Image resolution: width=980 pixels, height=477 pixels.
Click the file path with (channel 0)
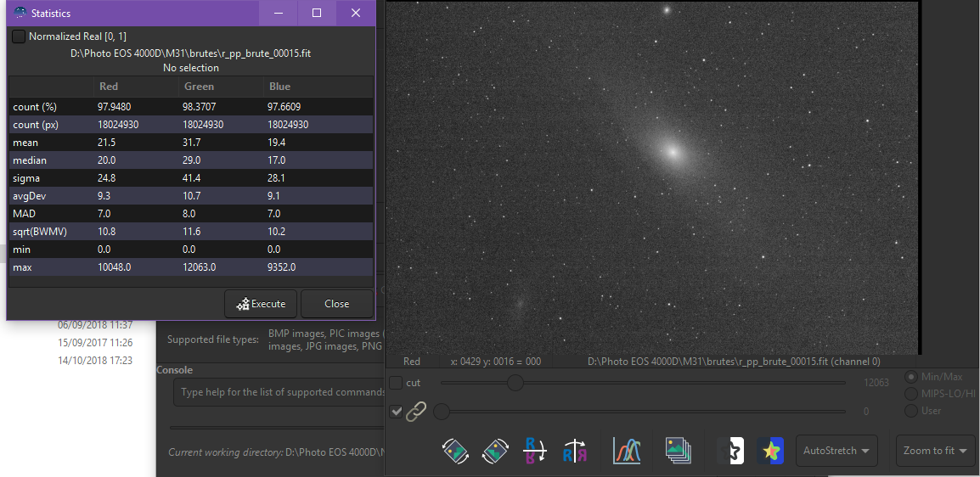(734, 362)
